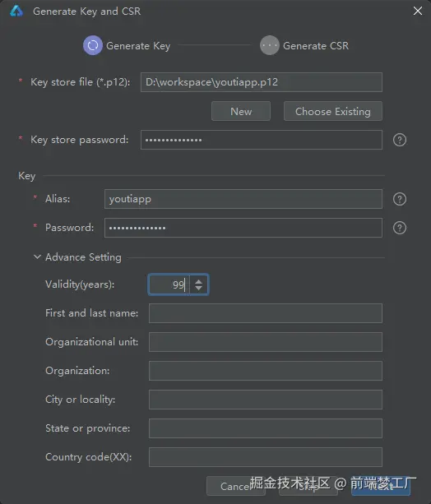Increase validity years with up arrow
The image size is (431, 504).
point(198,281)
